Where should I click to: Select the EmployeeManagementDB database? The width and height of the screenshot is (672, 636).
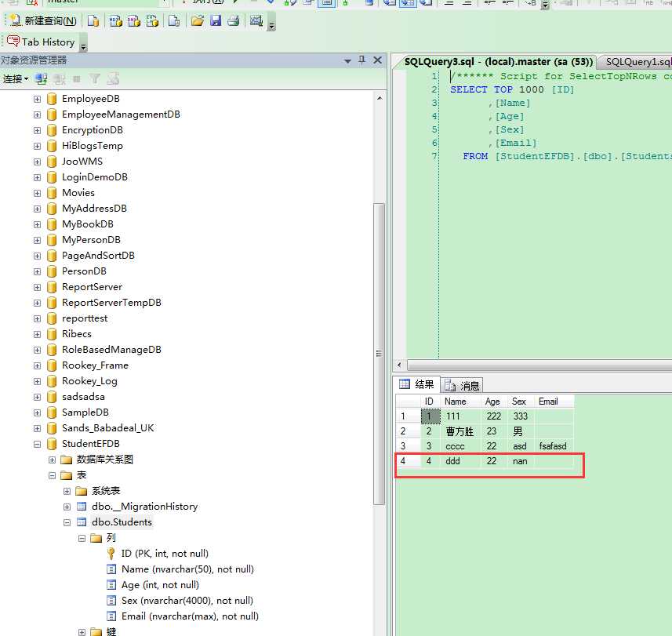coord(121,114)
